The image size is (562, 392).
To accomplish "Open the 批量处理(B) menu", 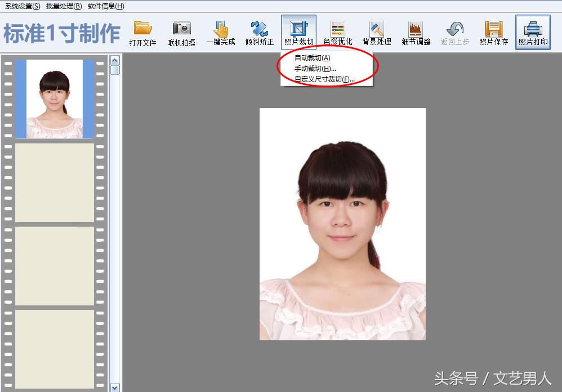I will pos(64,6).
